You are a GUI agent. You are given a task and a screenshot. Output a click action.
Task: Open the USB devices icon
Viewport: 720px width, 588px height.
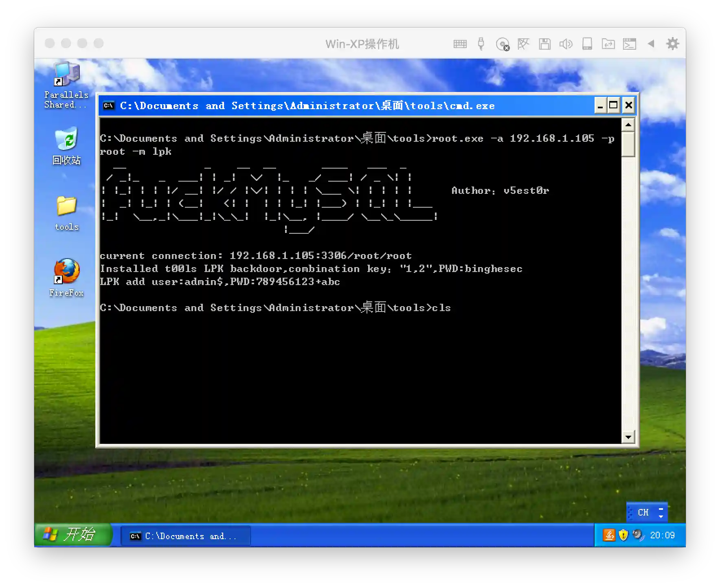coord(481,44)
